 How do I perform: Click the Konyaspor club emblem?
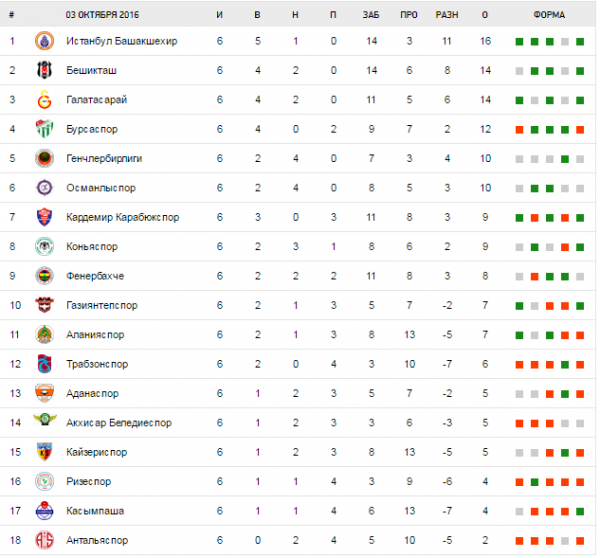point(42,247)
